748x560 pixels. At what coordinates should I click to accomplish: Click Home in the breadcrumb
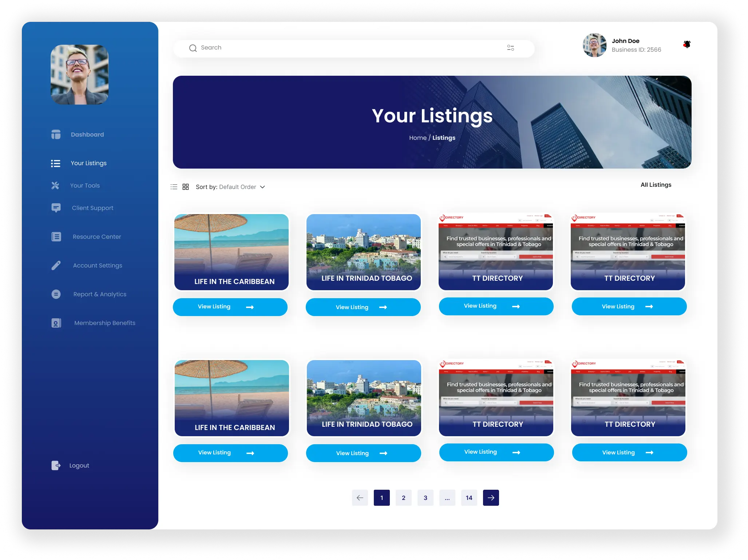pyautogui.click(x=417, y=138)
